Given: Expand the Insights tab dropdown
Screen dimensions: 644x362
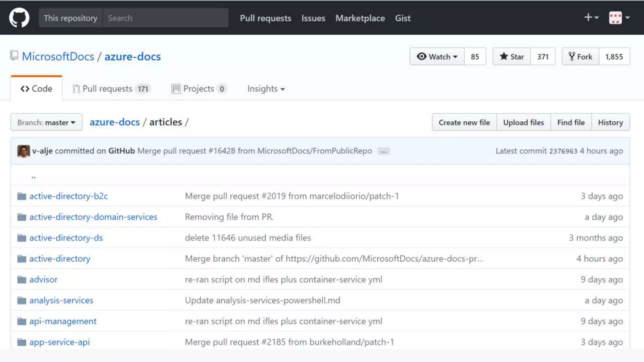Looking at the screenshot, I should coord(266,89).
